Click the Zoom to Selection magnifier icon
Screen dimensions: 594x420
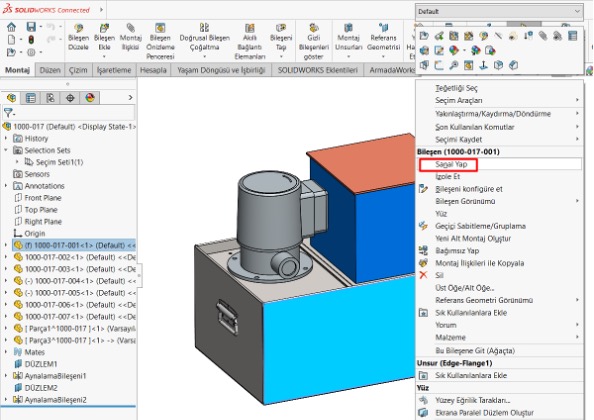point(453,65)
